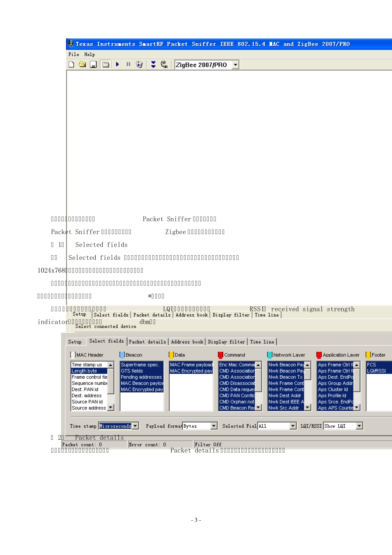Click the Command red color swatch
This screenshot has width=392, height=555.
(x=220, y=355)
